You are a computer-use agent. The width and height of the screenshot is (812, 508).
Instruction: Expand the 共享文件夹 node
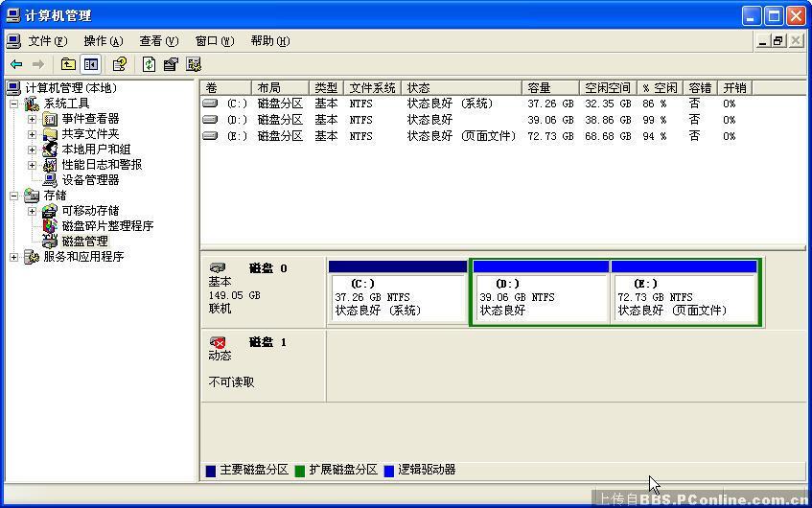coord(32,134)
